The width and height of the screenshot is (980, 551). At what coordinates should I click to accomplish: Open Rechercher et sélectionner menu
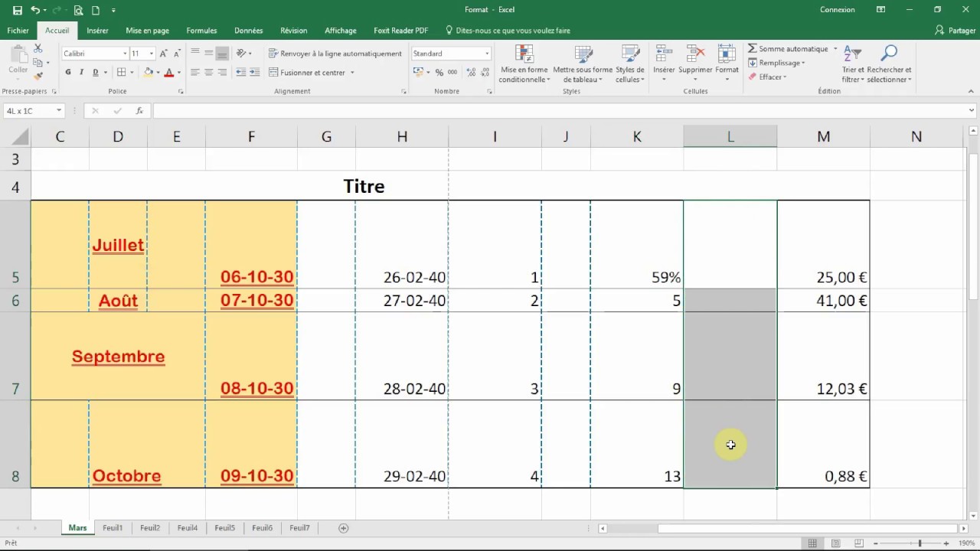click(889, 64)
